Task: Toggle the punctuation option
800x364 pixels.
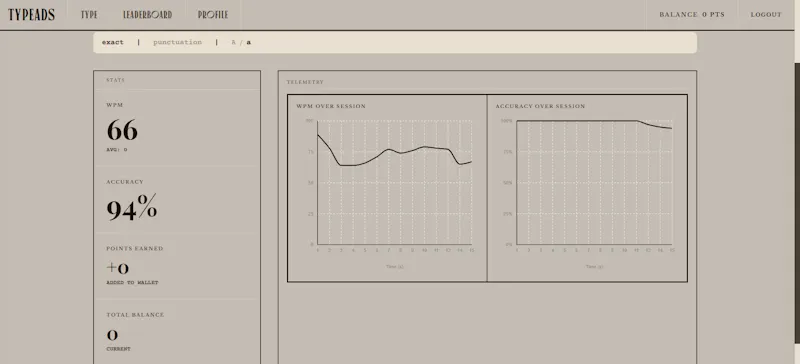Action: [x=178, y=42]
